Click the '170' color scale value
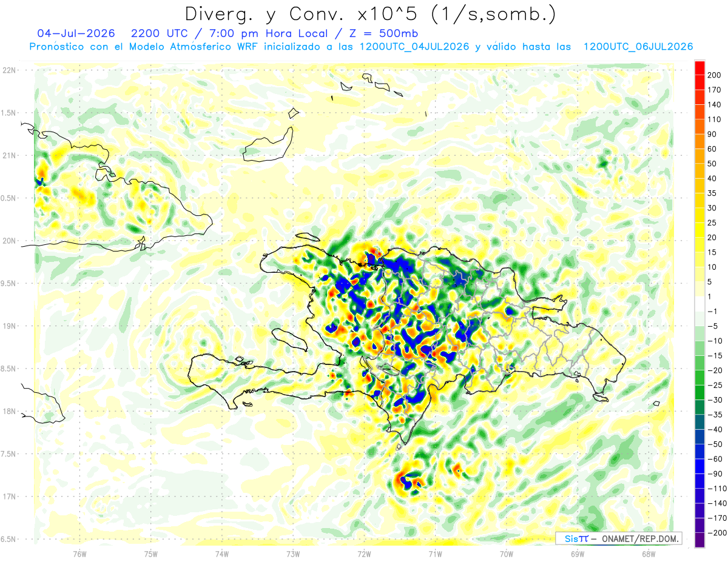 (x=715, y=90)
